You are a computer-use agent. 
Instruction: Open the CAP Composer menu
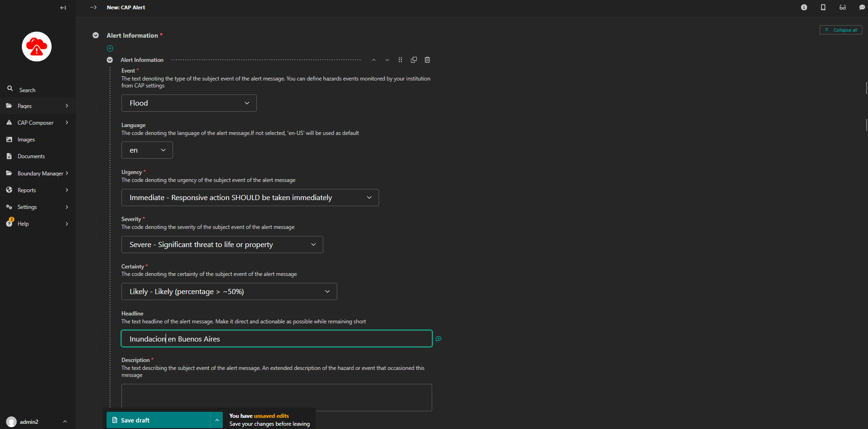[x=38, y=122]
